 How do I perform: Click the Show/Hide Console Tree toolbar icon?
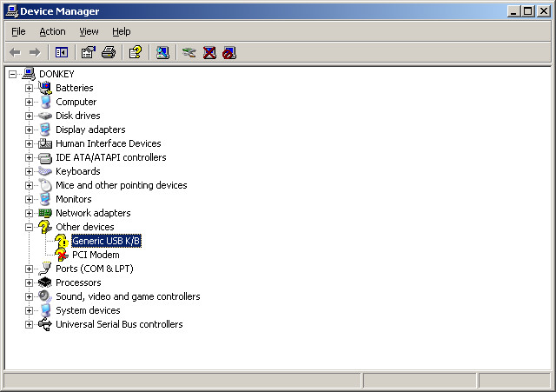tap(62, 53)
